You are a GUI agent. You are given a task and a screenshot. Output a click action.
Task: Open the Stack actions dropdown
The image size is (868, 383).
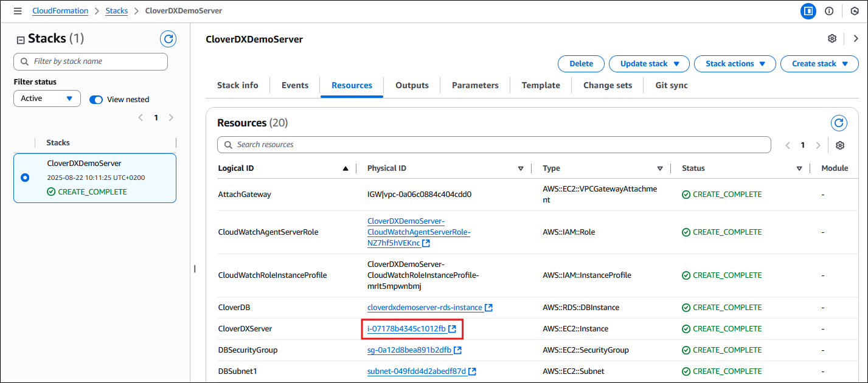click(x=735, y=63)
